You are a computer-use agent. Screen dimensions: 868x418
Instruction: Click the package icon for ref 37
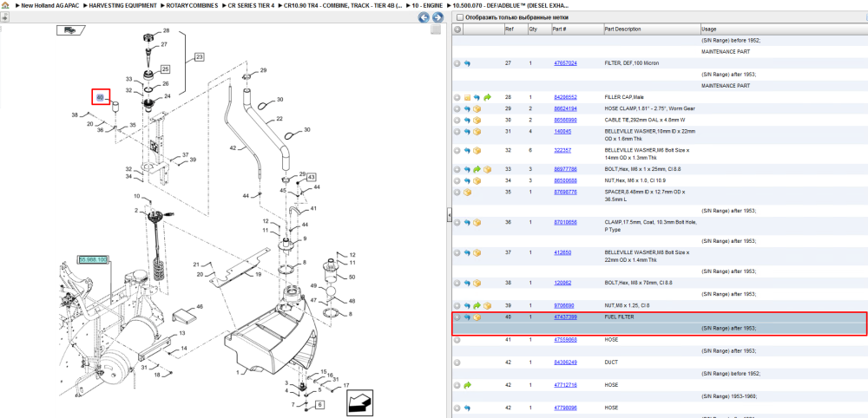pyautogui.click(x=477, y=252)
